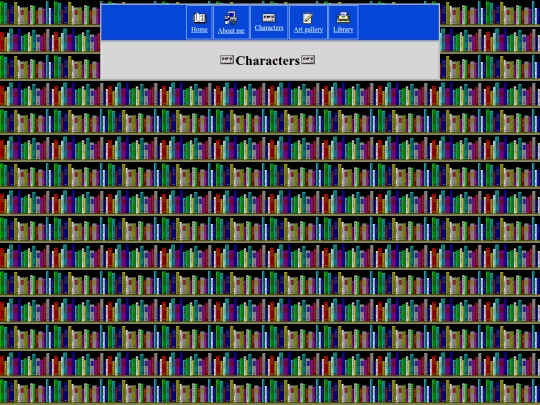
Task: Click the open book icon above Home
Action: pyautogui.click(x=199, y=18)
